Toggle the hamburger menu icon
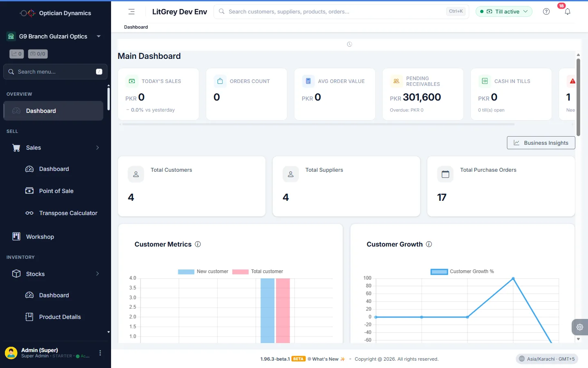588x368 pixels. click(131, 11)
